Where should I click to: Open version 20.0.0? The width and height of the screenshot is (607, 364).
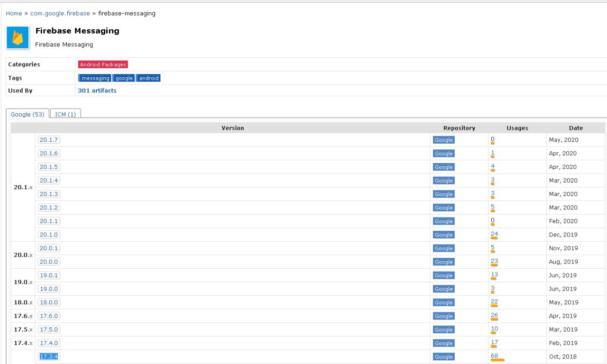tap(49, 262)
